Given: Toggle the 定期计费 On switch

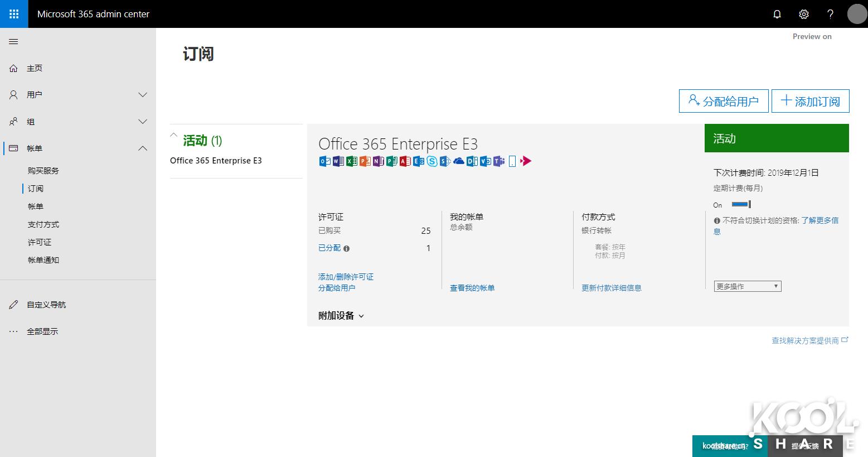Looking at the screenshot, I should [740, 204].
